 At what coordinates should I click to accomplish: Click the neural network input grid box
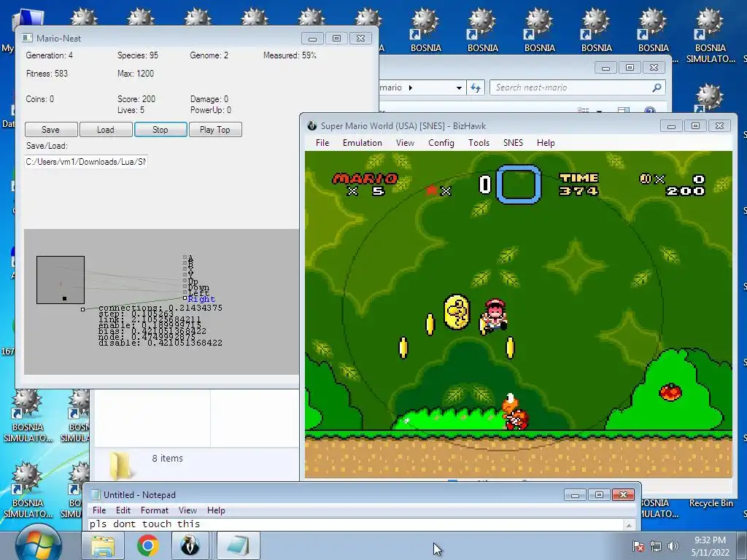(61, 280)
